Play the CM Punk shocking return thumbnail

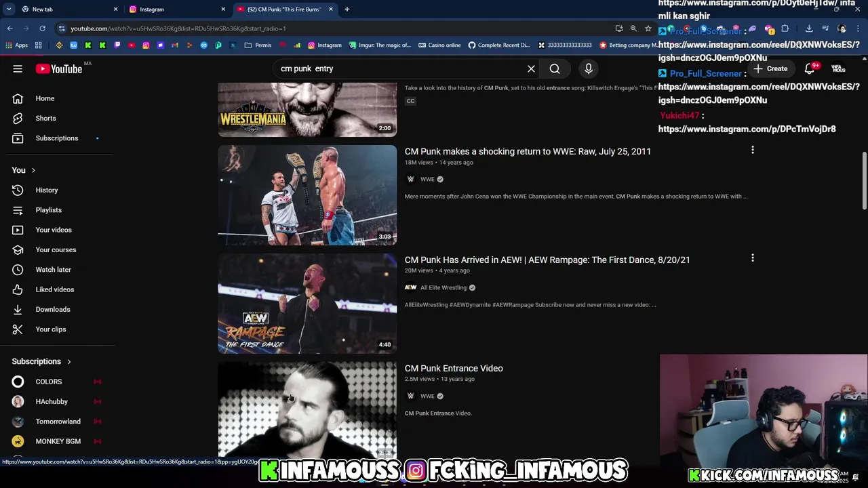(x=307, y=195)
